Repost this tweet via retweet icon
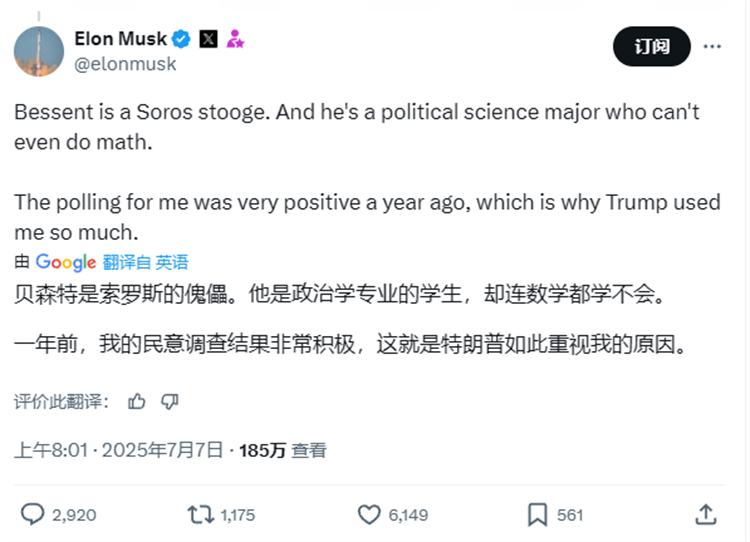Image resolution: width=750 pixels, height=542 pixels. point(201,514)
